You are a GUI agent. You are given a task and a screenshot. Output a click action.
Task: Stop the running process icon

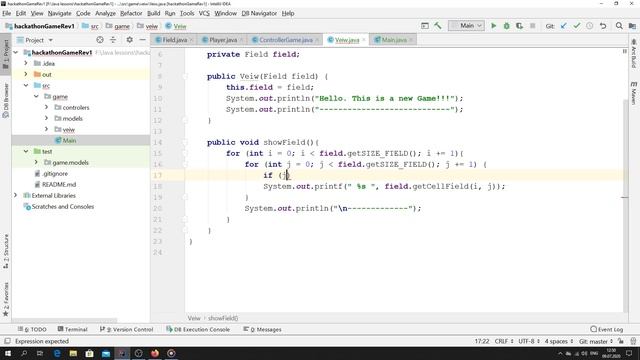(x=532, y=26)
